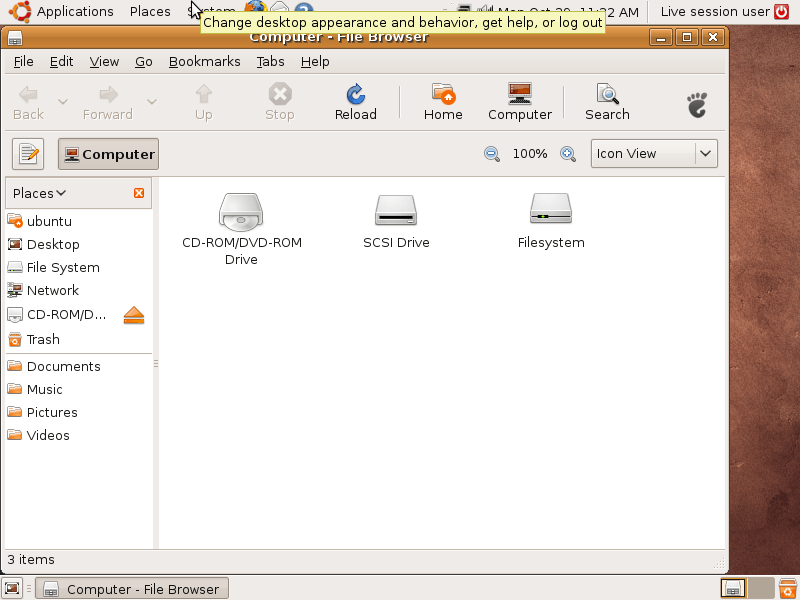
Task: Open the Help menu
Action: [315, 62]
